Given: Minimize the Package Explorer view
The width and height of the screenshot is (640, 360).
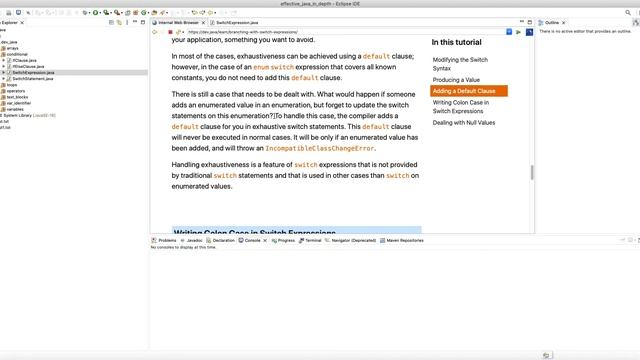Looking at the screenshot, I should coord(135,22).
